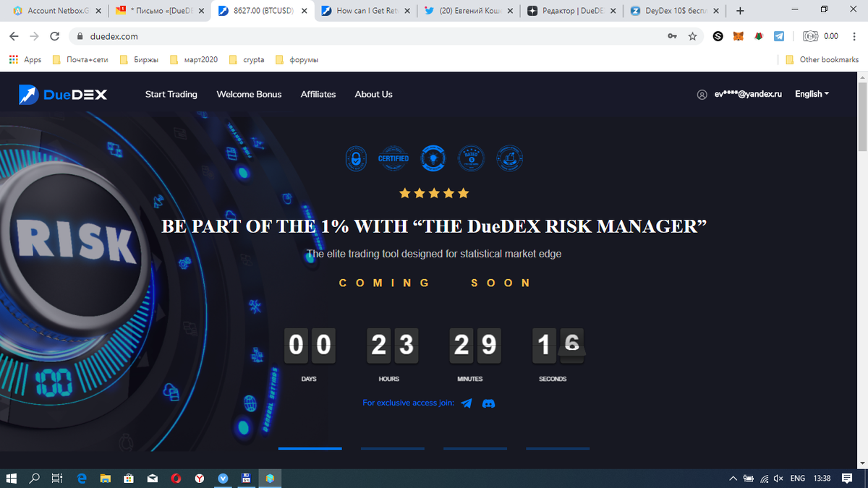Switch to the DeyDex 10$ tab

click(x=674, y=11)
